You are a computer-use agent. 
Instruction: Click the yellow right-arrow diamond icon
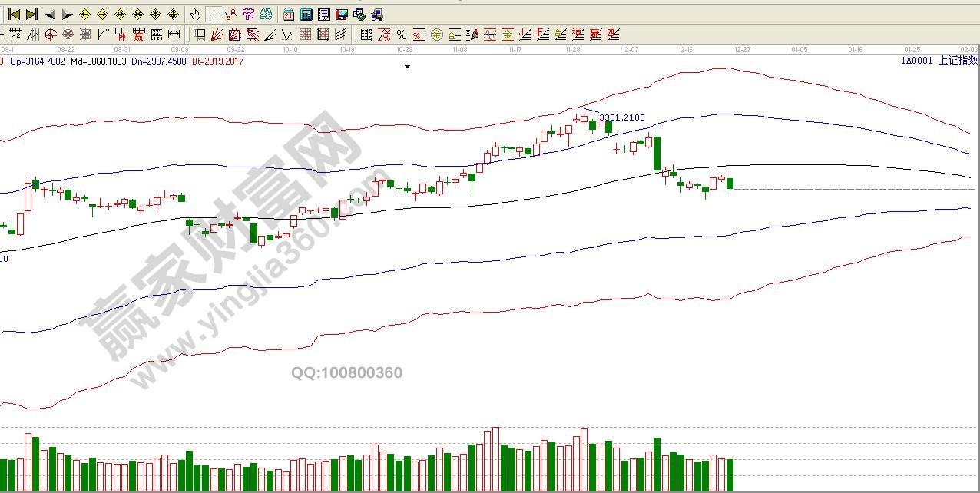tap(102, 15)
